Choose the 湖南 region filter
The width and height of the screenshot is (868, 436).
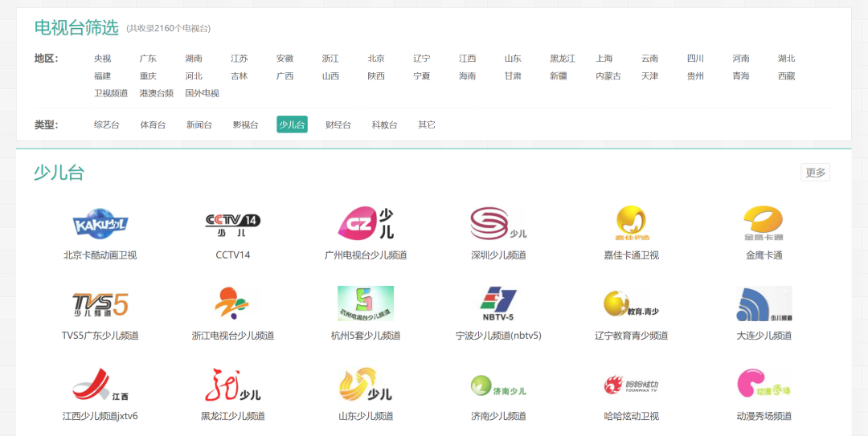194,59
